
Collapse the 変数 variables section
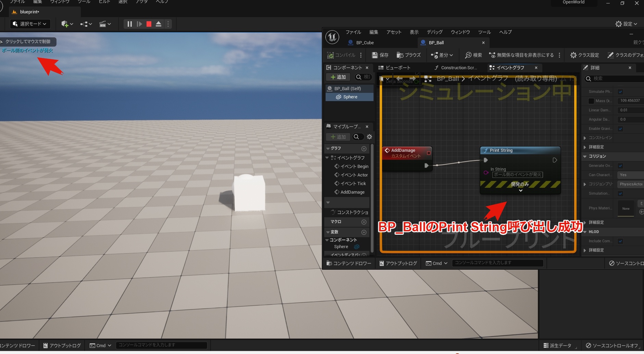[x=328, y=232]
